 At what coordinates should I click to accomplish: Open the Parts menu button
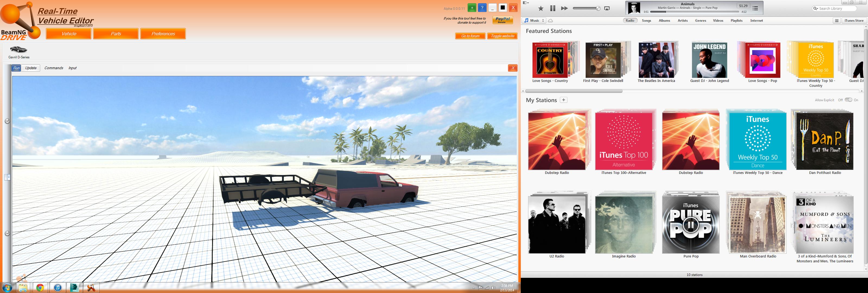[116, 34]
